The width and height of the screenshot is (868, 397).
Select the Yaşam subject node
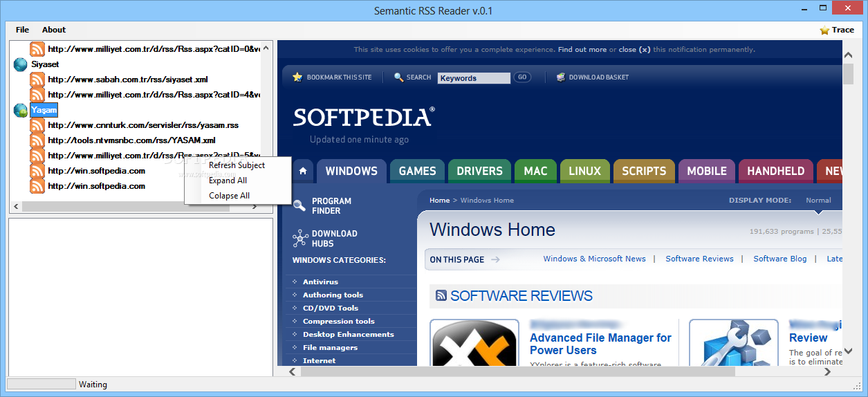pos(44,110)
